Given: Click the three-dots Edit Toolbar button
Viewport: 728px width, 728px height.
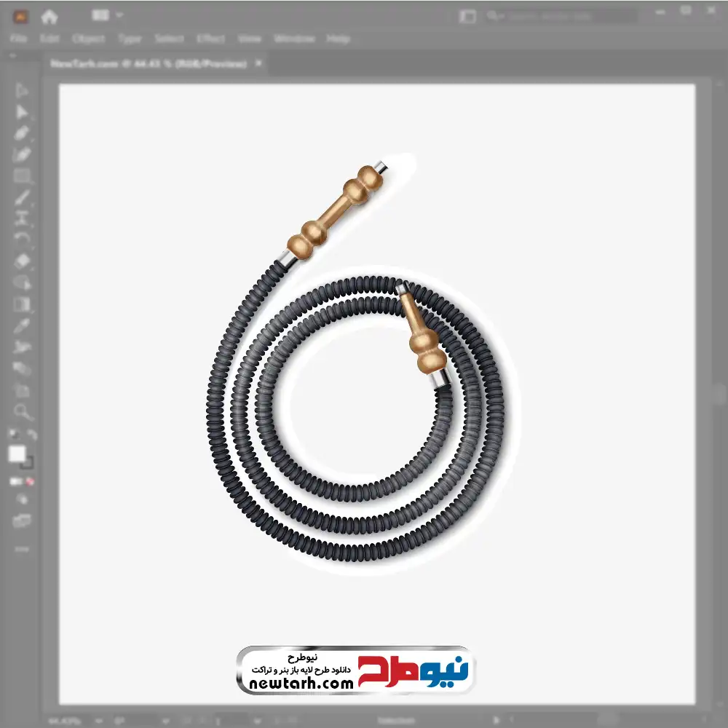Looking at the screenshot, I should 21,549.
